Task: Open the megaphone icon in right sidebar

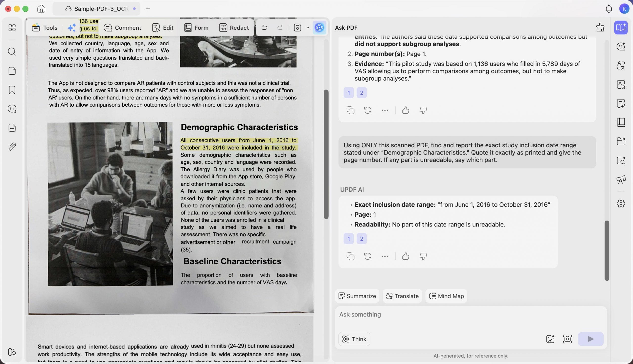Action: point(621,180)
